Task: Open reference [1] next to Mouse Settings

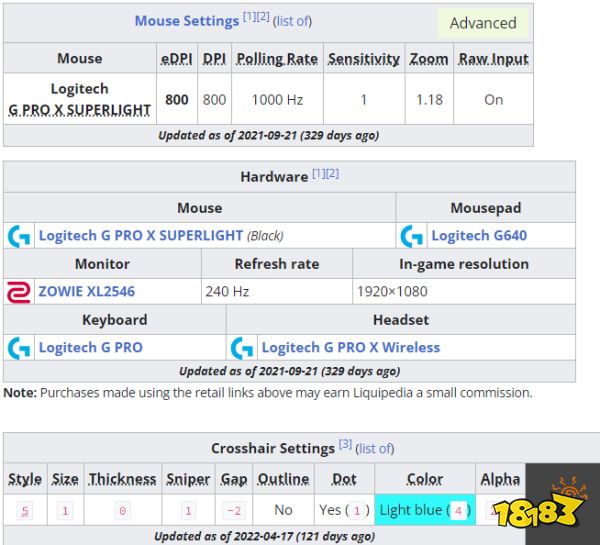Action: click(249, 16)
